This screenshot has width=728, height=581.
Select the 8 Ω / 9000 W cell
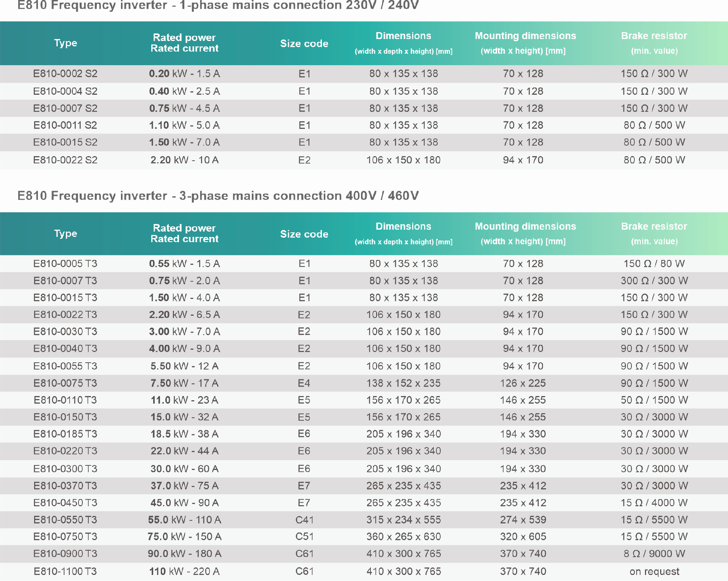coord(654,554)
